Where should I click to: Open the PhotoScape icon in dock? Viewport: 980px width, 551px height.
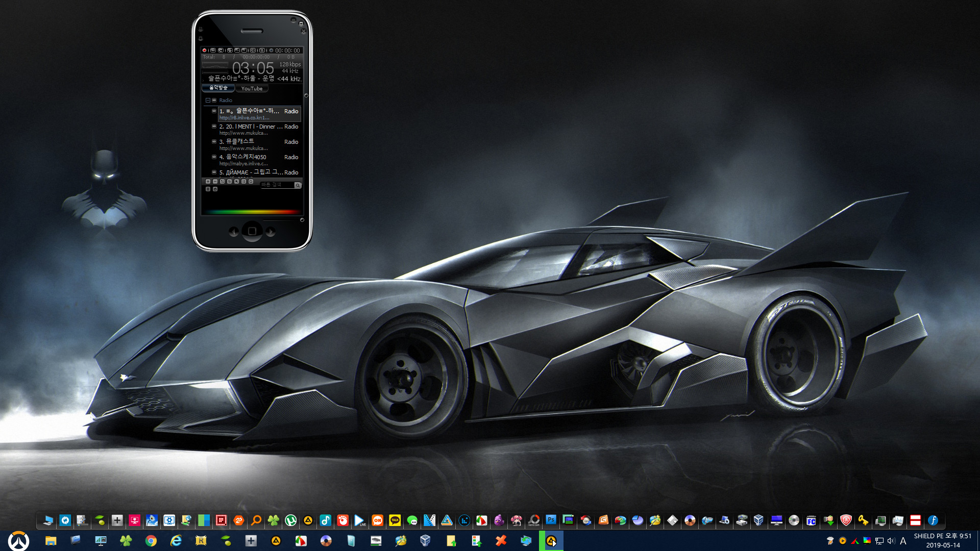coord(533,520)
